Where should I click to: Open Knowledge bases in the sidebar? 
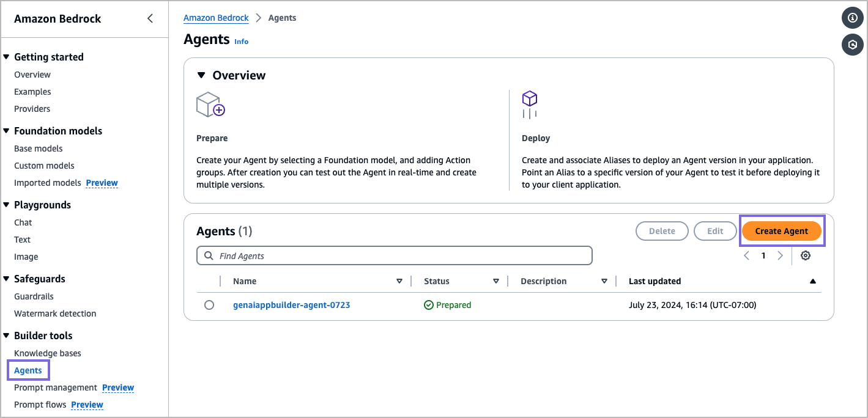click(48, 353)
